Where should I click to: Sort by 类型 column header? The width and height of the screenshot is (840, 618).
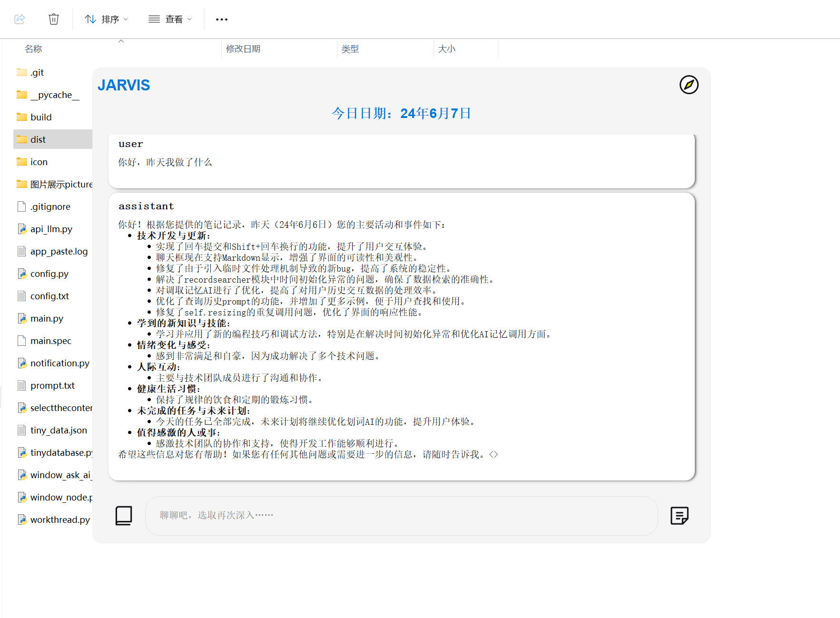(350, 49)
